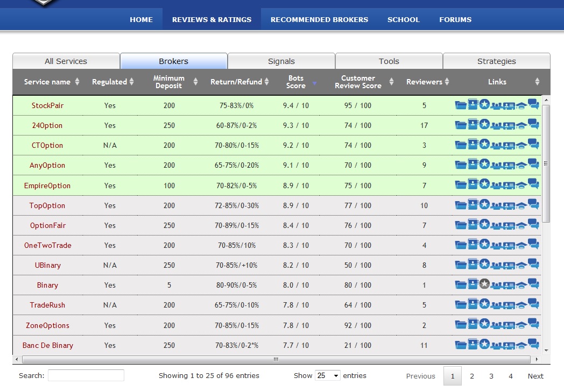Go to page 4 of the table
This screenshot has height=392, width=564.
click(511, 376)
